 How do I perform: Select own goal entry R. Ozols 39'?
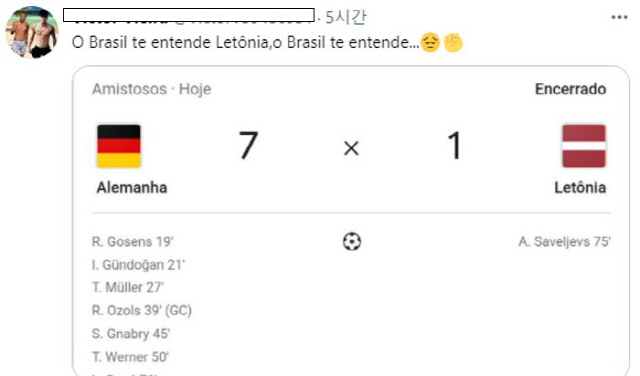click(142, 311)
